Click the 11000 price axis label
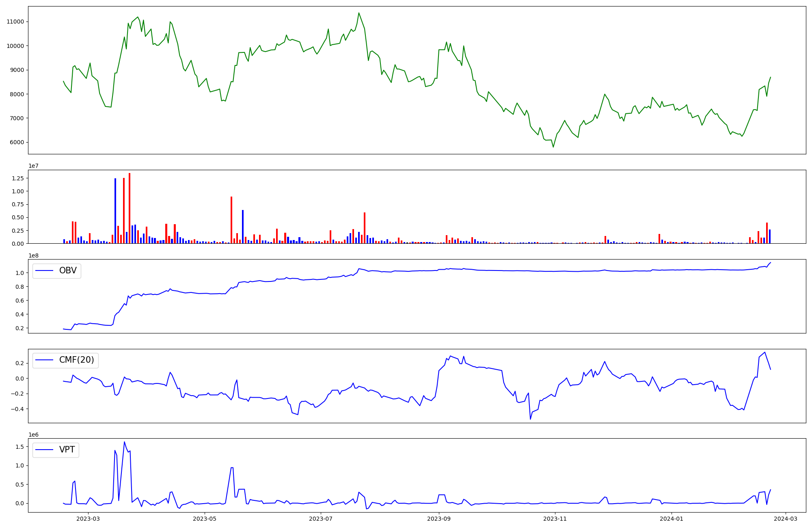This screenshot has height=528, width=812. [15, 22]
